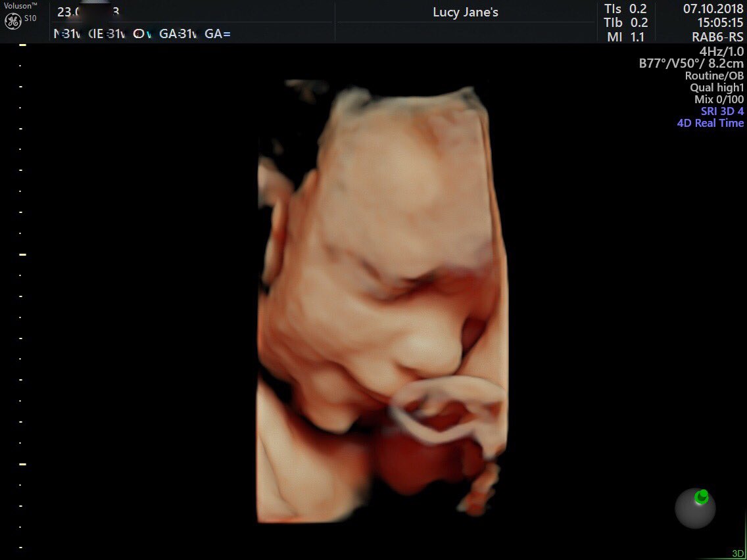Click the Mix 0/100 value
The height and width of the screenshot is (560, 747).
(719, 99)
